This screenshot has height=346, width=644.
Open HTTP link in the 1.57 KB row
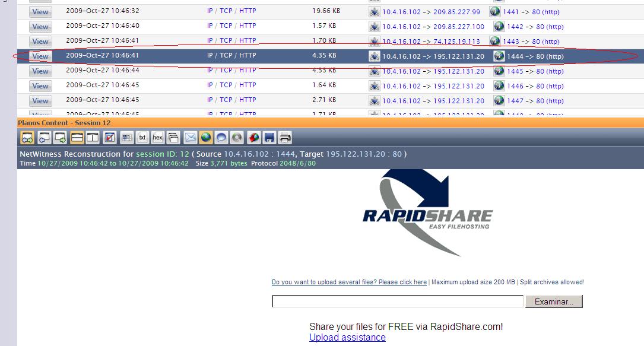pyautogui.click(x=248, y=26)
